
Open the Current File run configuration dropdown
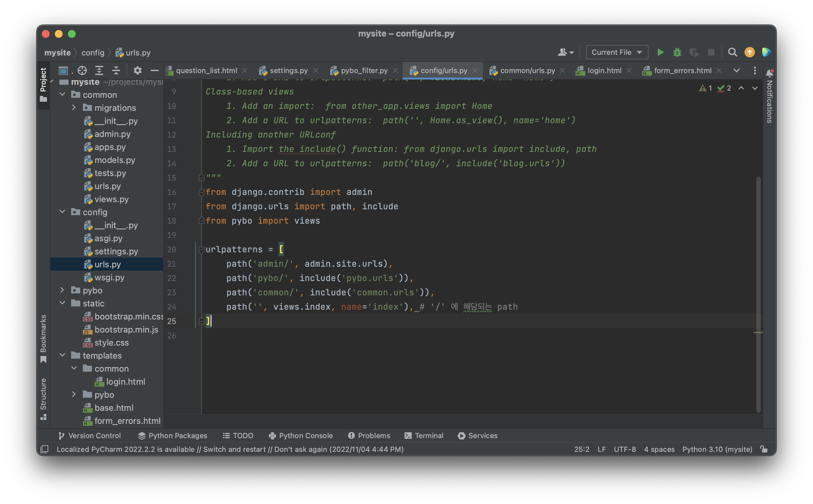point(617,52)
